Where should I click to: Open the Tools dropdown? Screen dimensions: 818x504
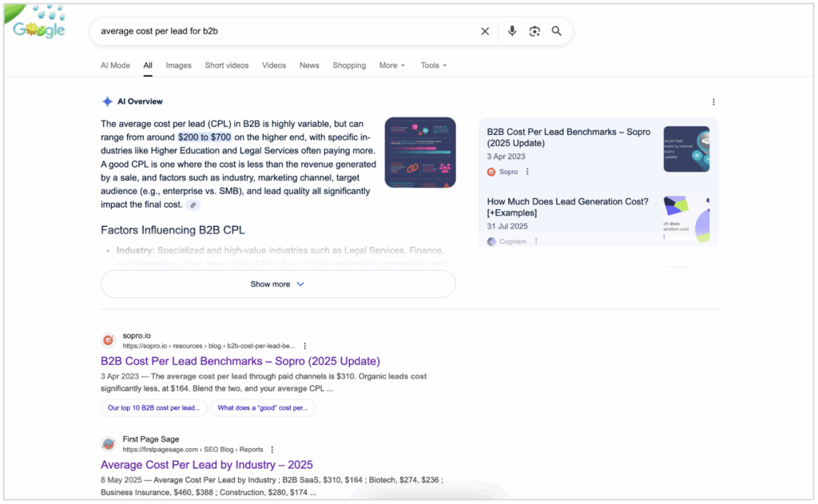point(433,65)
